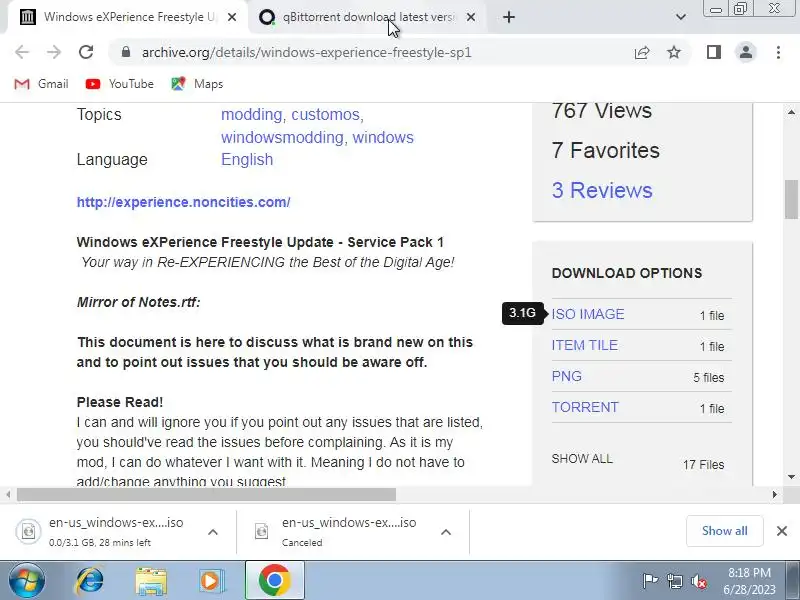Go back using the browser back arrow

pyautogui.click(x=22, y=52)
